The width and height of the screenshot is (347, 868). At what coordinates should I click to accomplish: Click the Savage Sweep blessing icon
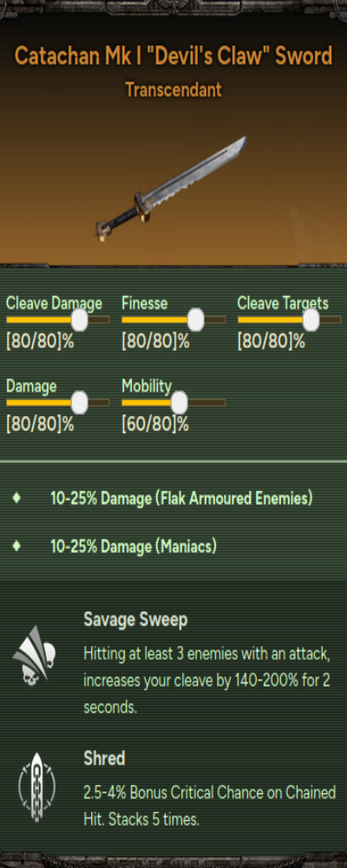click(x=35, y=656)
